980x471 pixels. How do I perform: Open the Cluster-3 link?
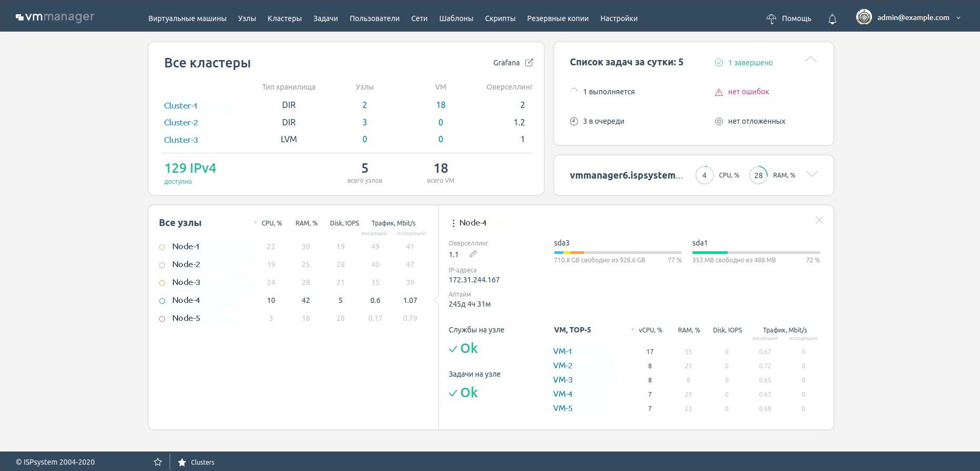pos(181,140)
